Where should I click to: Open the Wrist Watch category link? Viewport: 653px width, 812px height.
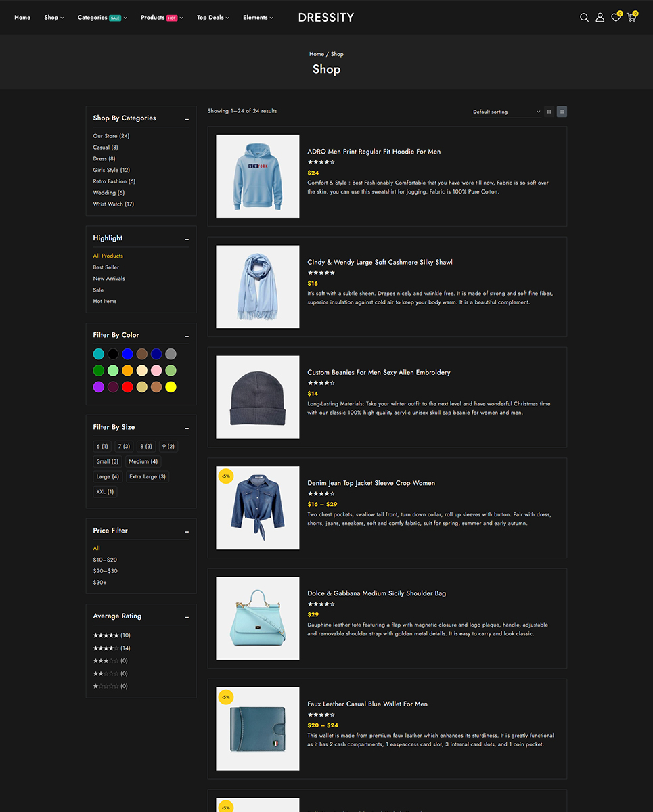coord(113,204)
